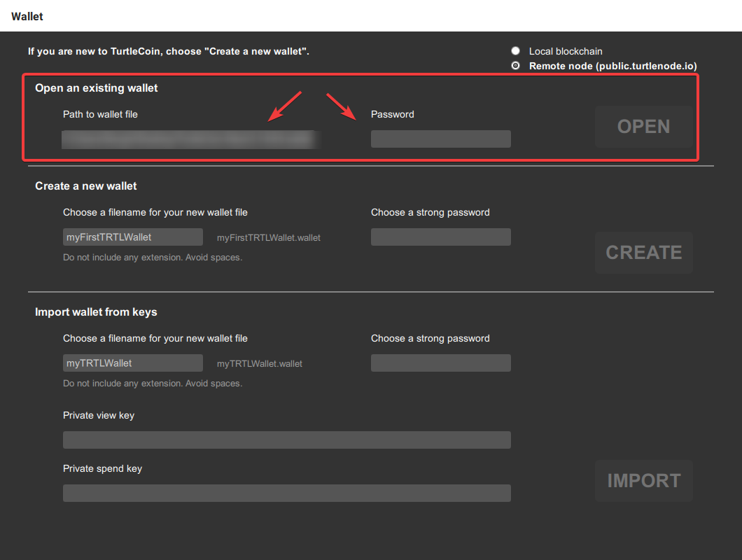742x560 pixels.
Task: Click the Create a new wallet heading
Action: tap(86, 186)
